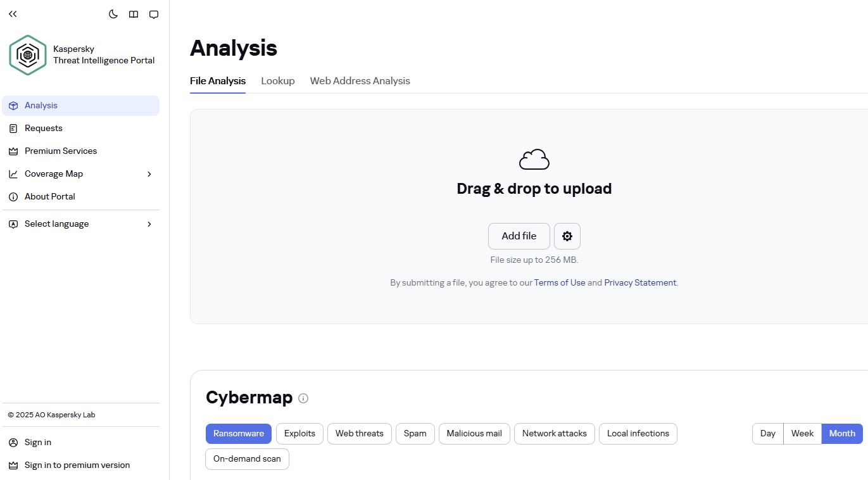Open the Privacy Statement link
The width and height of the screenshot is (868, 480).
point(640,282)
